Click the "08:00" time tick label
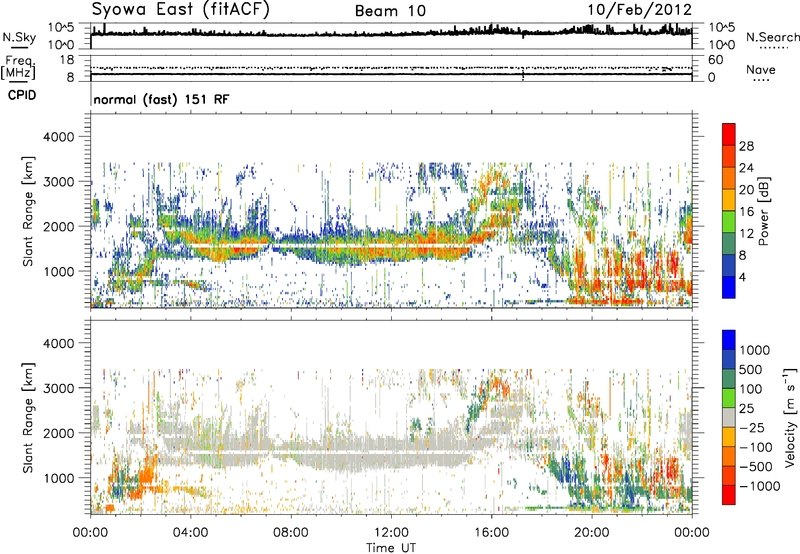This screenshot has width=800, height=554. click(x=291, y=533)
